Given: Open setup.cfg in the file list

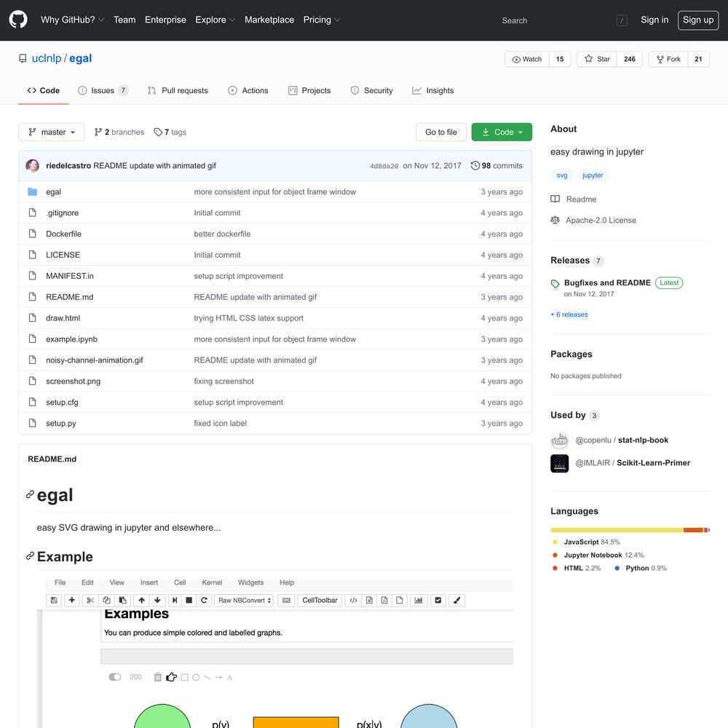Looking at the screenshot, I should (x=62, y=402).
